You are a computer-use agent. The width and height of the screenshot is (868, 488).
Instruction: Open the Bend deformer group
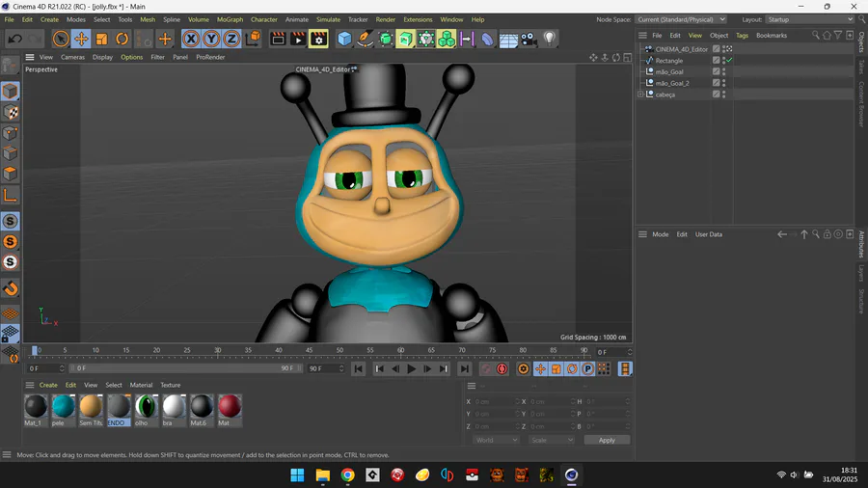[487, 39]
